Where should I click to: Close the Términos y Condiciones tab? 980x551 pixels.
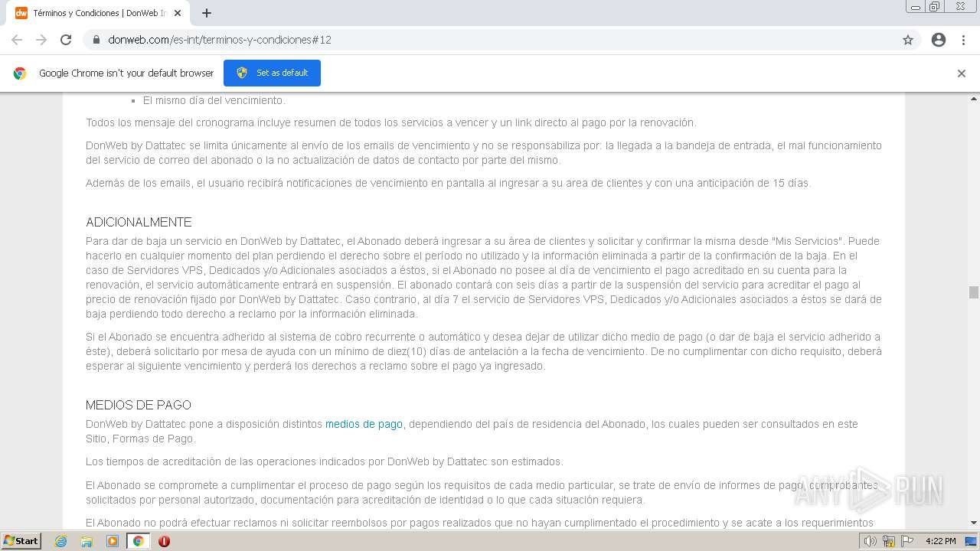(x=178, y=13)
